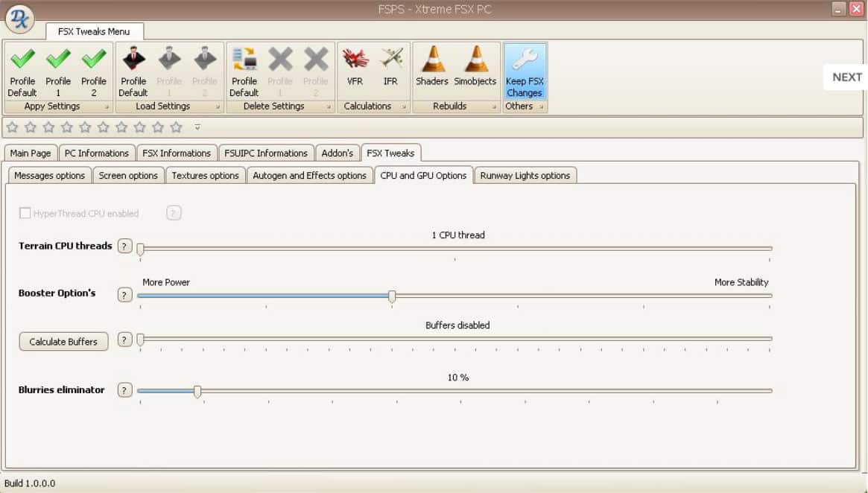The image size is (868, 493).
Task: Click the first star in rating bar
Action: pos(12,127)
